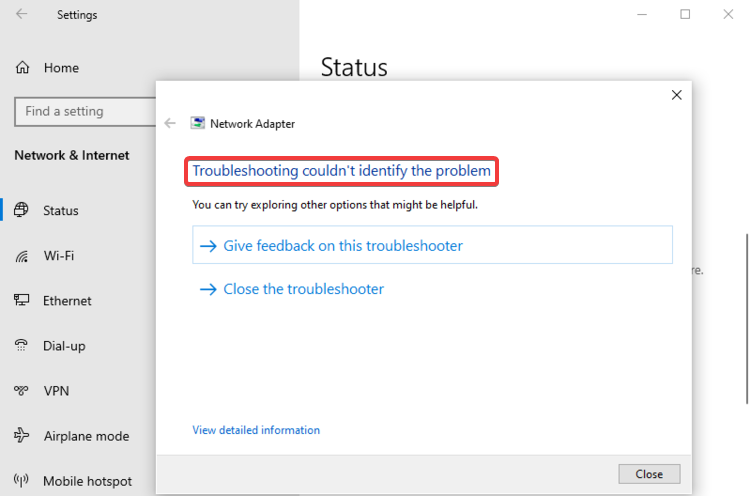Select the Status globe icon
Viewport: 750px width, 496px height.
pyautogui.click(x=22, y=210)
